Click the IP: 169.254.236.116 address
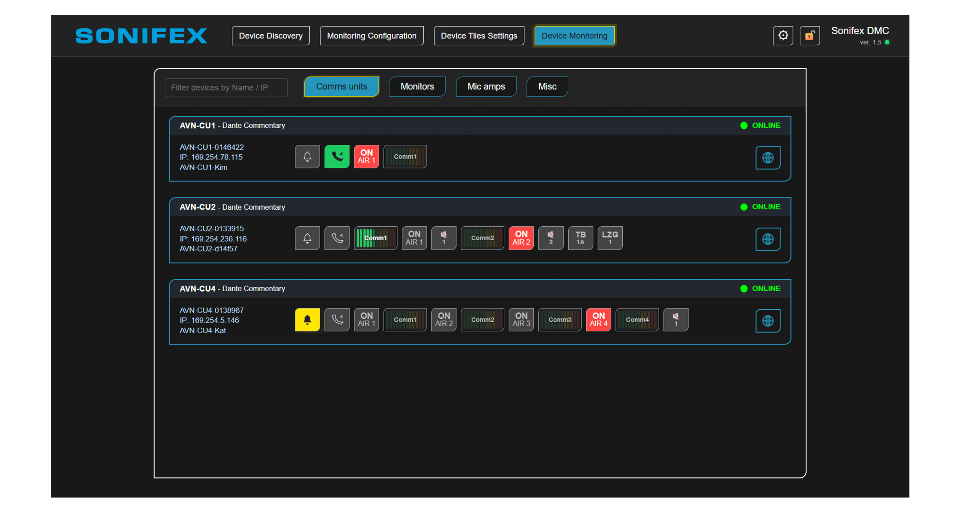The height and width of the screenshot is (519, 980). (213, 239)
